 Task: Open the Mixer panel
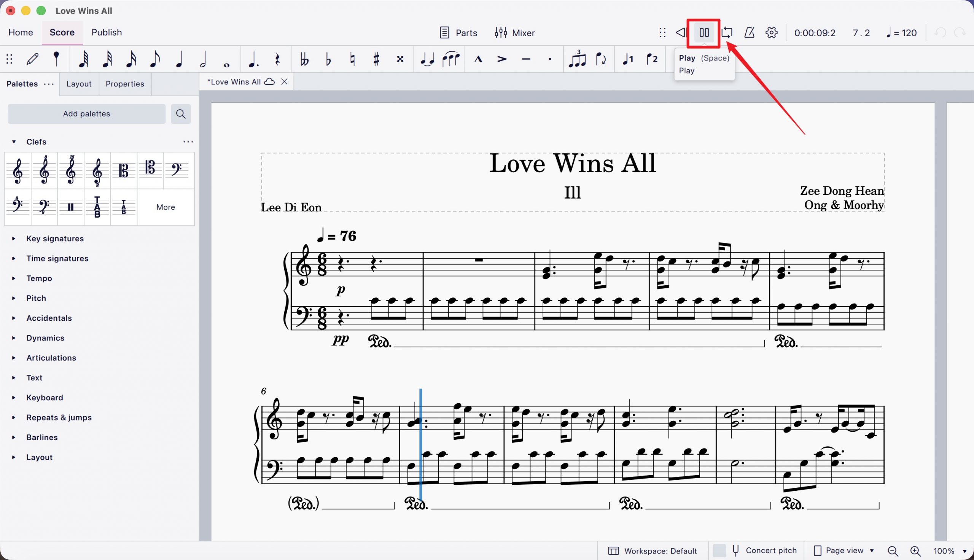(x=514, y=33)
